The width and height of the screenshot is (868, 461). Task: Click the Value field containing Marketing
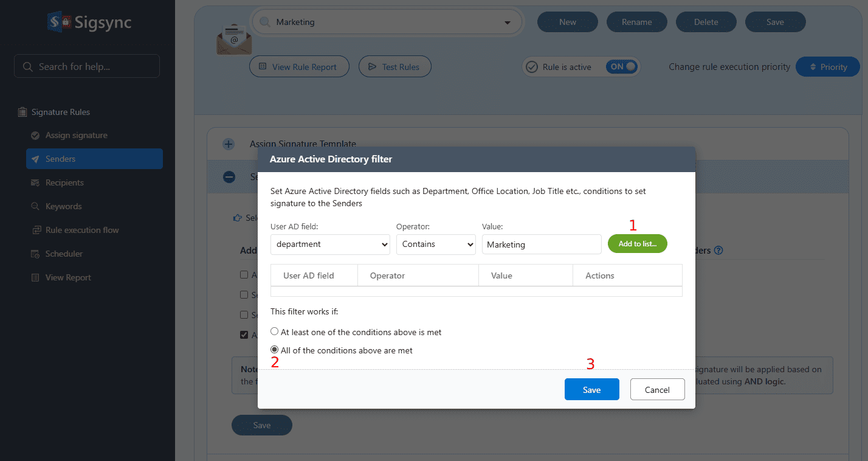541,244
